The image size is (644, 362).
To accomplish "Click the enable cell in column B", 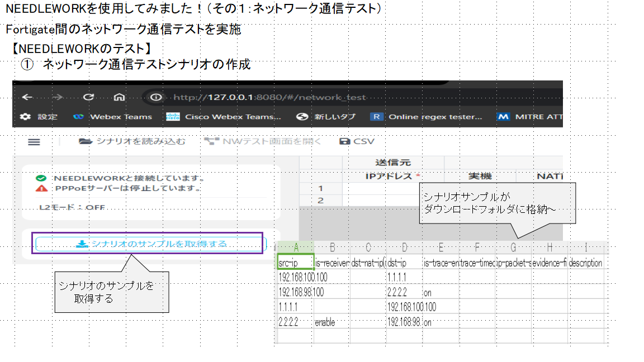I will point(332,322).
